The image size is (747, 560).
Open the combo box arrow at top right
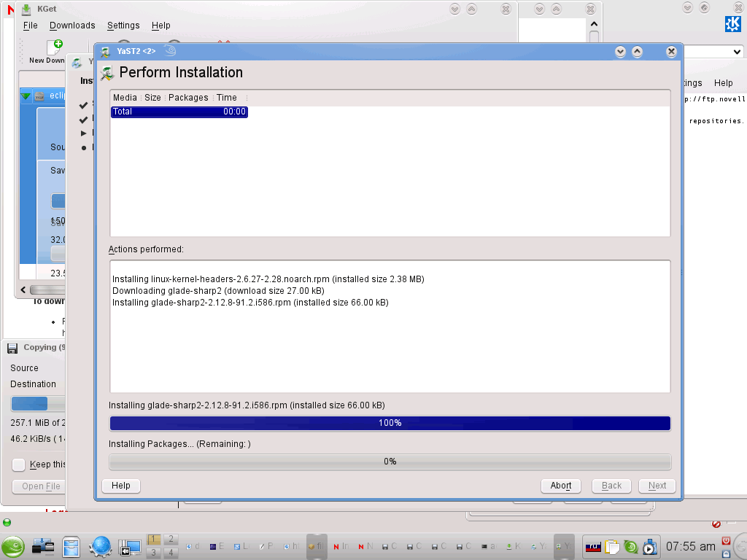pos(737,52)
